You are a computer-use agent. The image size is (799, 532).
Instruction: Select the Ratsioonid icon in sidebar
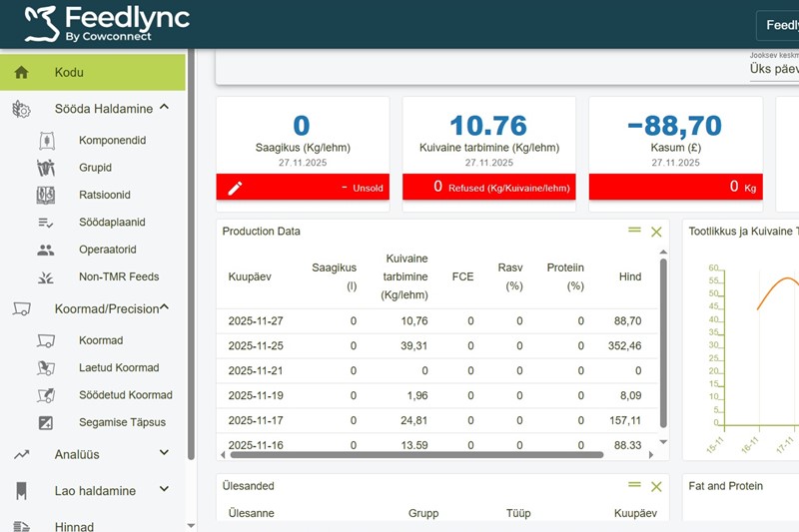pyautogui.click(x=46, y=195)
